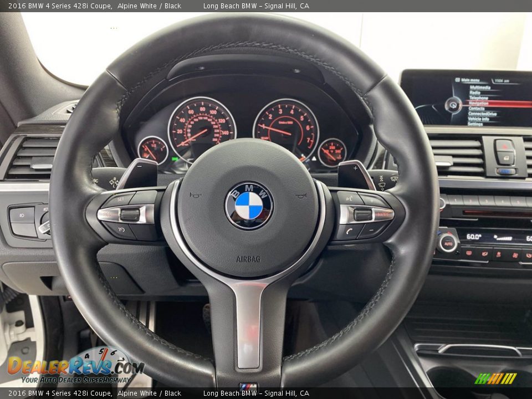
Task: Tap radio preset button 4
Action: 503,202
